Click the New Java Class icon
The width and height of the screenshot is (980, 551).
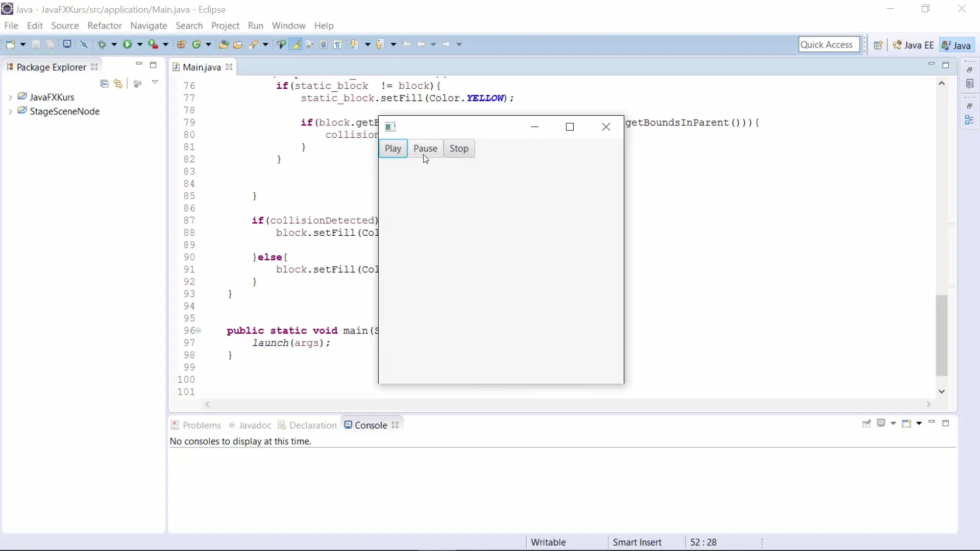click(x=197, y=44)
